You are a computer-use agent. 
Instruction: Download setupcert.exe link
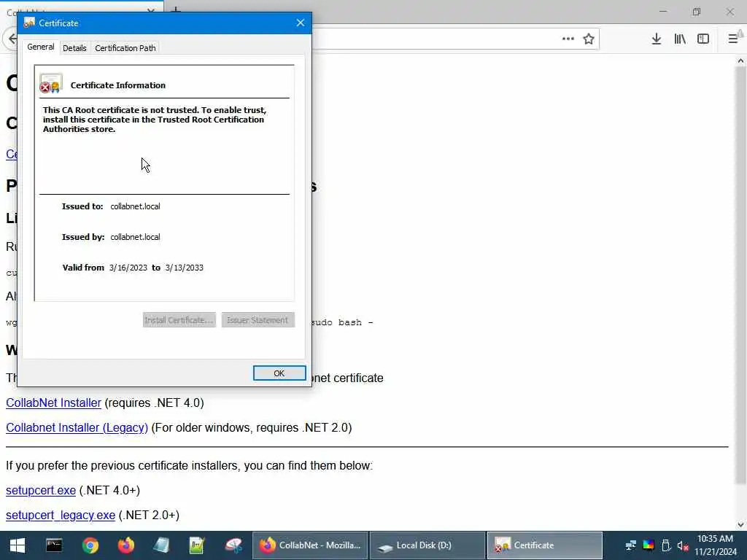[41, 491]
